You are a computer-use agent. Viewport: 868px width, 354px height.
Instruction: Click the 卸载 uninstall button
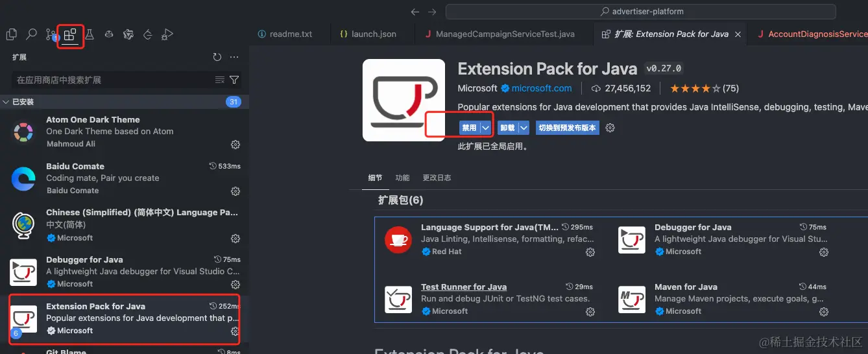(507, 128)
